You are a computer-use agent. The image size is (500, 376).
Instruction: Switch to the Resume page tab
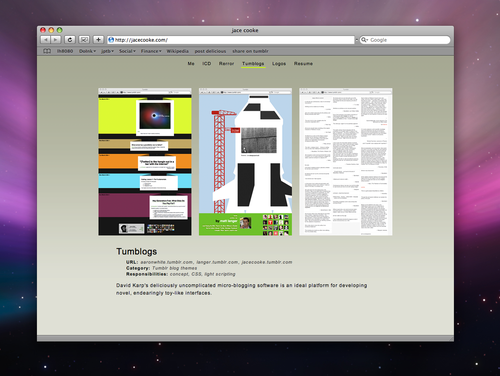pyautogui.click(x=303, y=63)
